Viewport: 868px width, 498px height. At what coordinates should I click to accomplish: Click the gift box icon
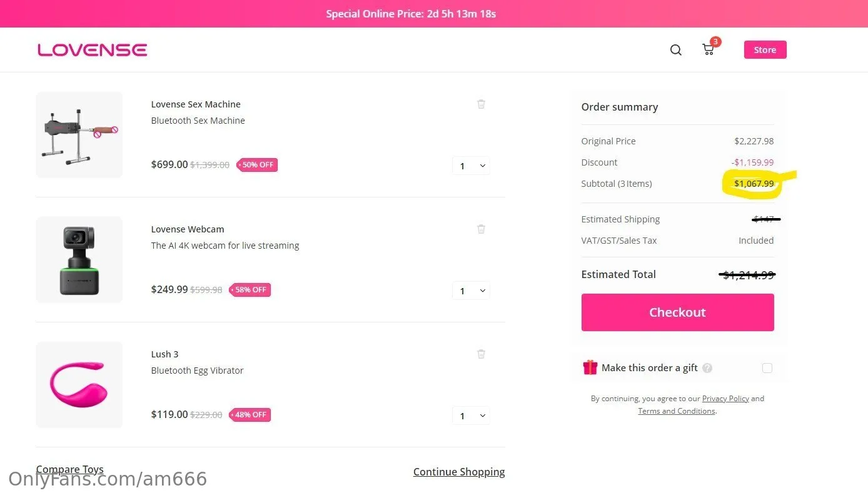(590, 367)
